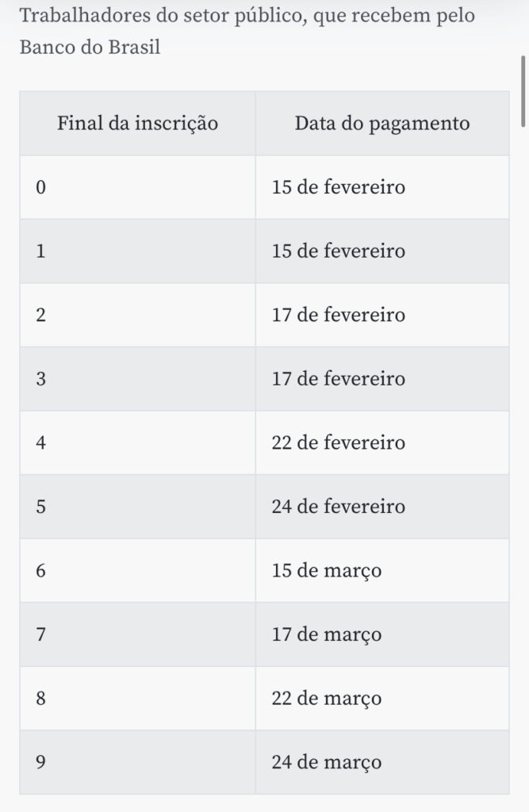Select the payment date for inscription 1

381,251
